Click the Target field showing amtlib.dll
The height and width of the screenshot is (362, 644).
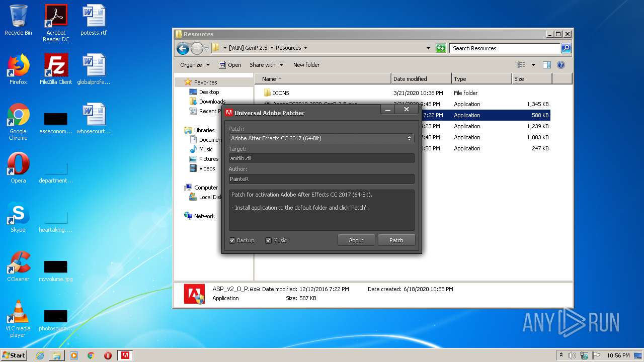(321, 158)
